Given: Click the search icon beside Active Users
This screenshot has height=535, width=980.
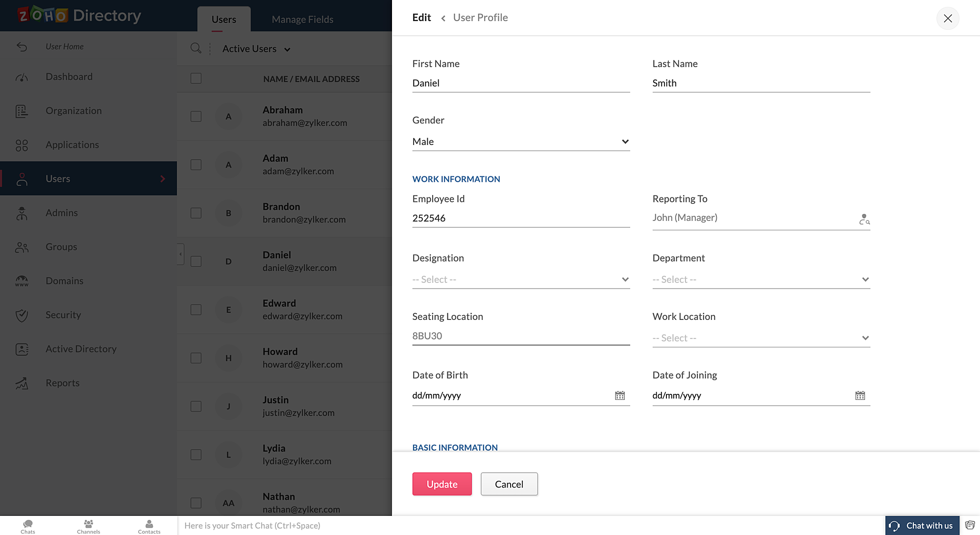Looking at the screenshot, I should (196, 48).
